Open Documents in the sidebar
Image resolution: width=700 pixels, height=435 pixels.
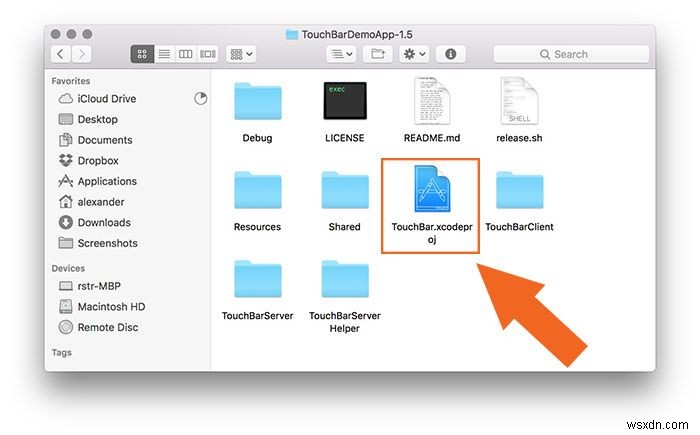(96, 140)
